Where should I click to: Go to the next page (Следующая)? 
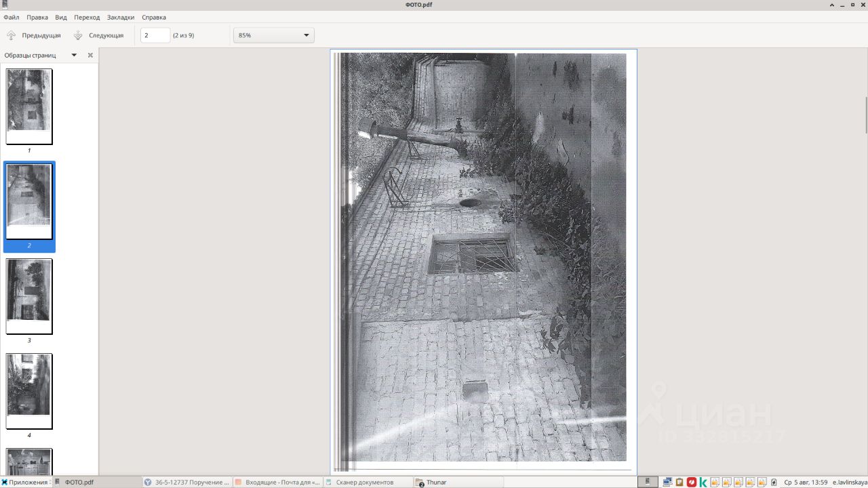(98, 35)
